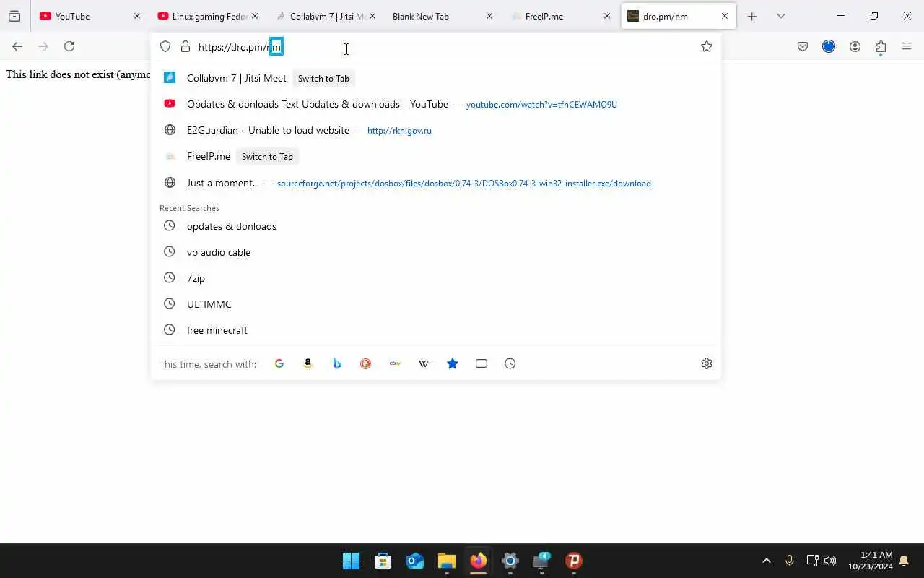Open monitor app icon in taskbar
924x578 pixels.
point(542,561)
